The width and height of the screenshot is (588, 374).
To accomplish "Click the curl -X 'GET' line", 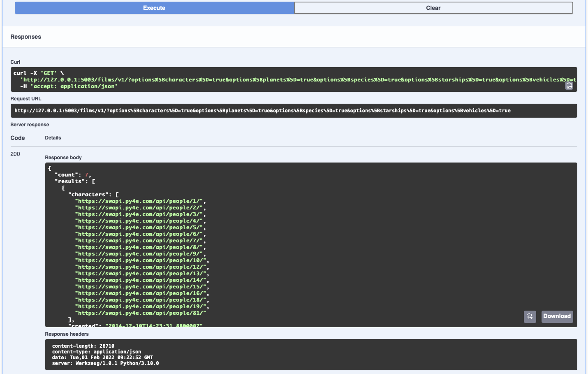I will tap(39, 73).
